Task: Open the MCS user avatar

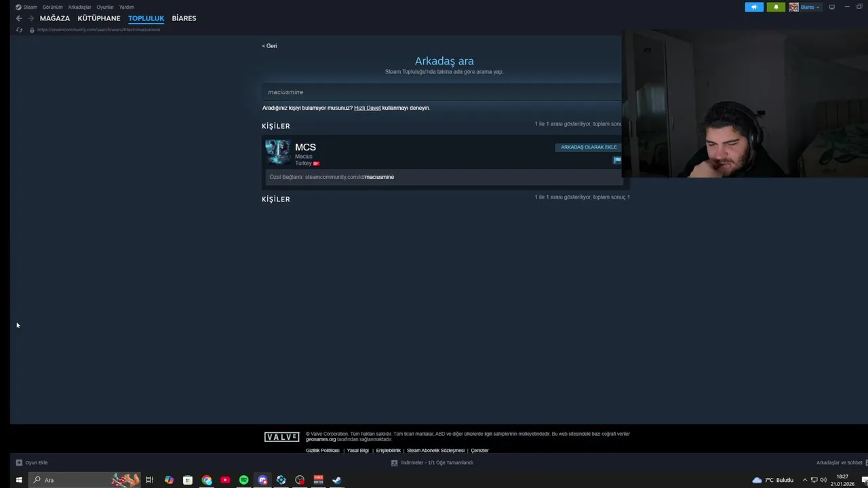Action: 278,152
